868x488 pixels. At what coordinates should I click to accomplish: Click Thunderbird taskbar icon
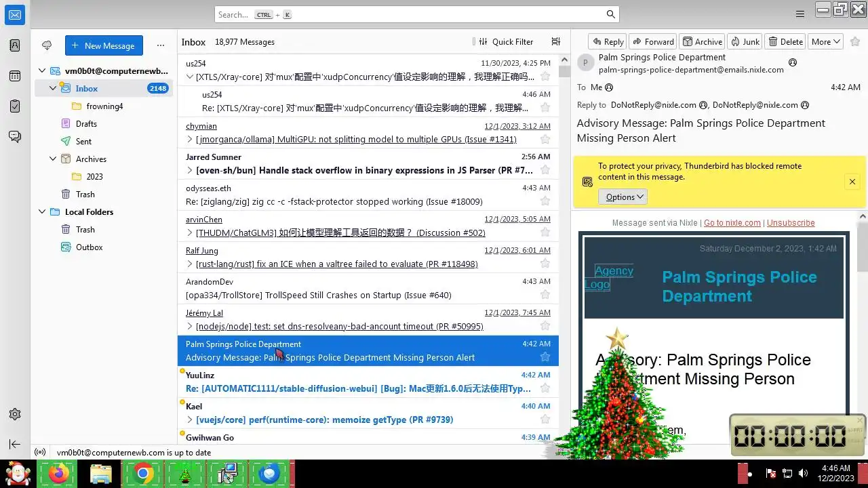click(x=270, y=474)
